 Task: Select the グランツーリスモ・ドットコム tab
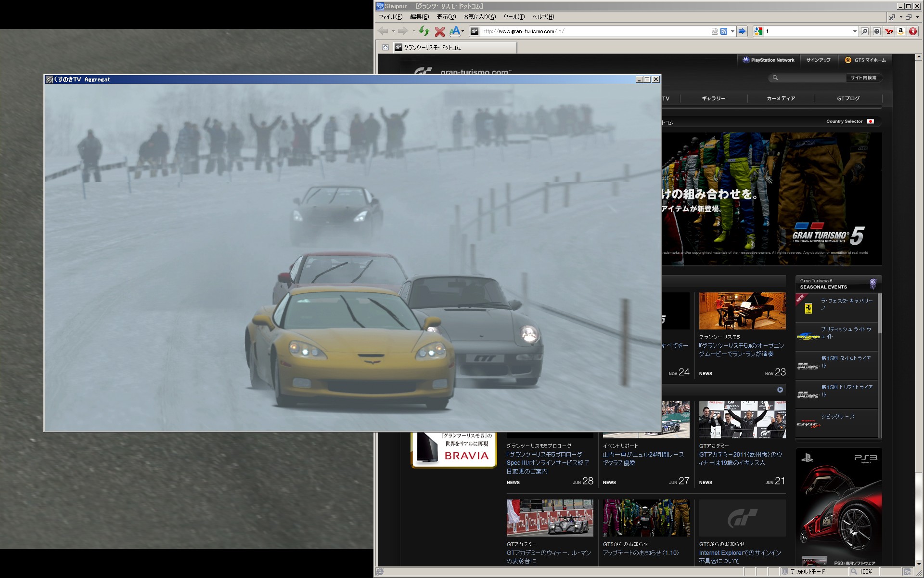pos(455,47)
